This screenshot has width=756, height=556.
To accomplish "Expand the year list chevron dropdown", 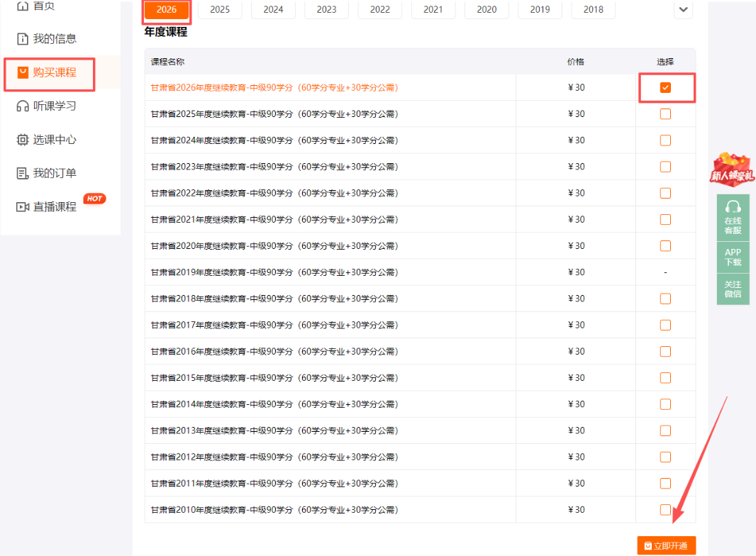I will coord(682,10).
